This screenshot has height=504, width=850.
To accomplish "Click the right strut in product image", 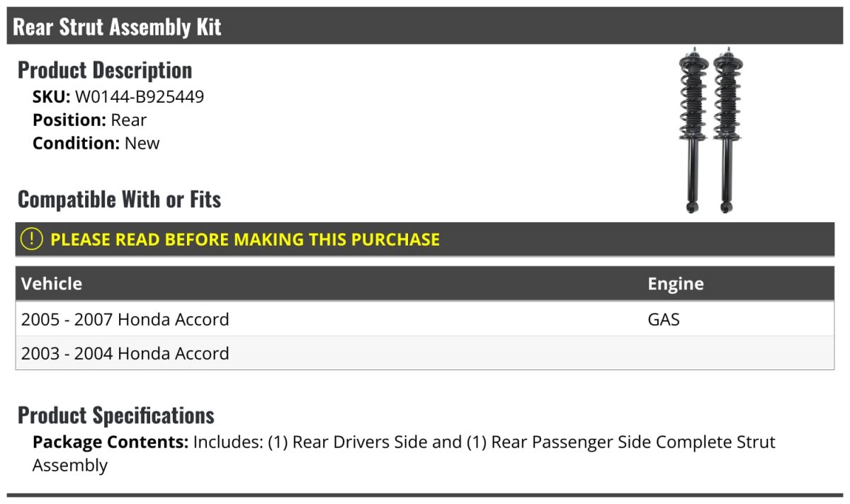I will click(725, 131).
